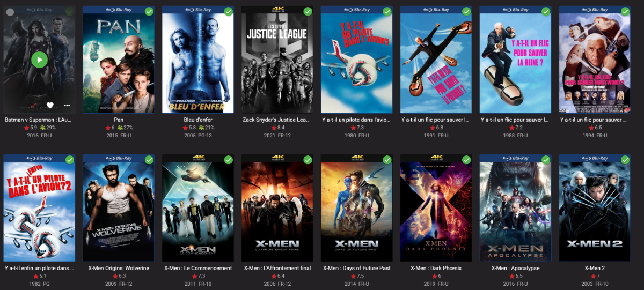Play Batman v Superman with the green button
The width and height of the screenshot is (644, 290).
pos(39,59)
